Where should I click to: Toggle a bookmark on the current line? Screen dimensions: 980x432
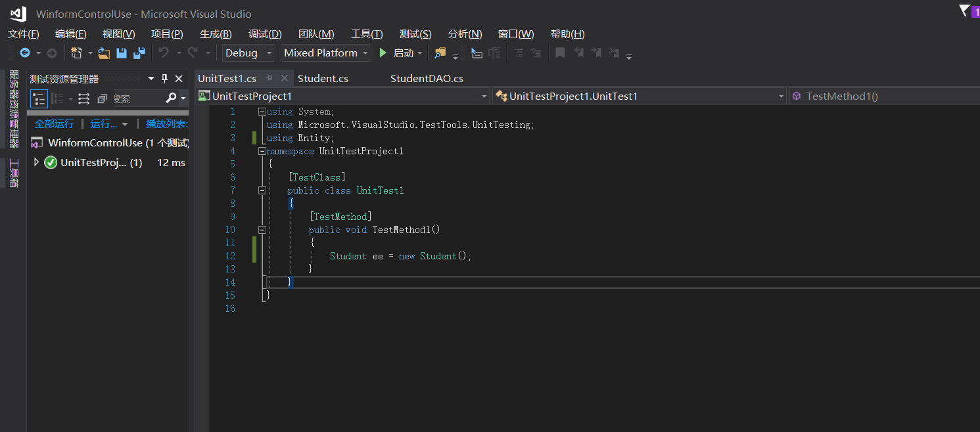coord(560,53)
